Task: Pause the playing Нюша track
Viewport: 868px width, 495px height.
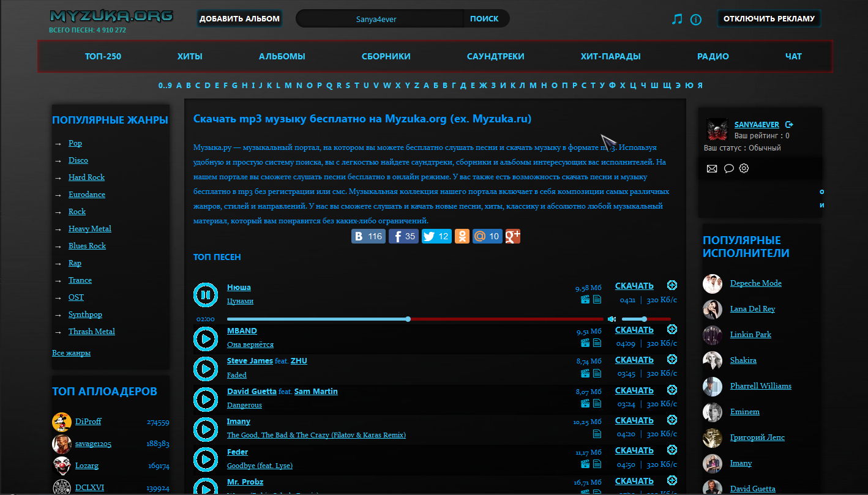Action: (206, 294)
